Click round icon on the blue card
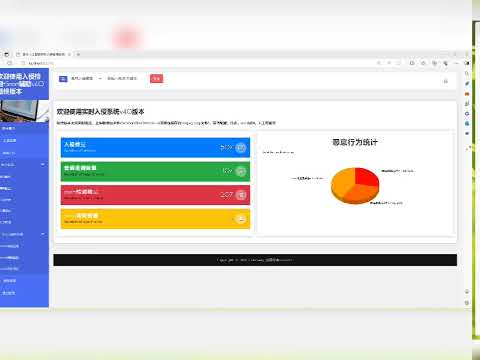 (241, 148)
